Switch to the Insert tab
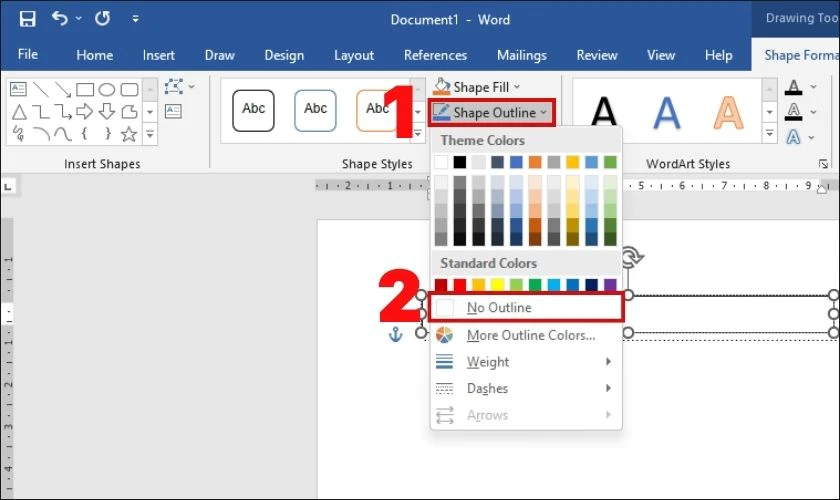The width and height of the screenshot is (840, 500). [159, 55]
